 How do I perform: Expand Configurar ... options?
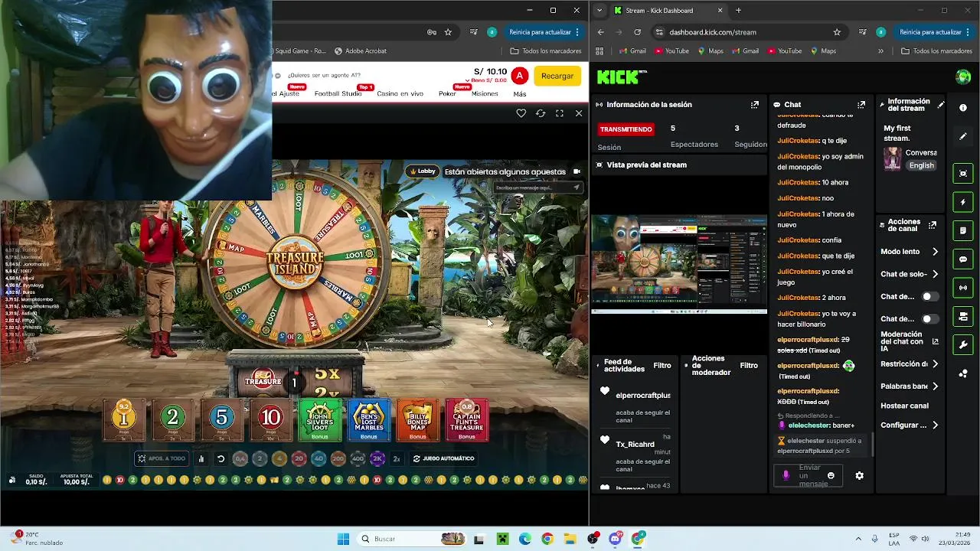pyautogui.click(x=935, y=425)
